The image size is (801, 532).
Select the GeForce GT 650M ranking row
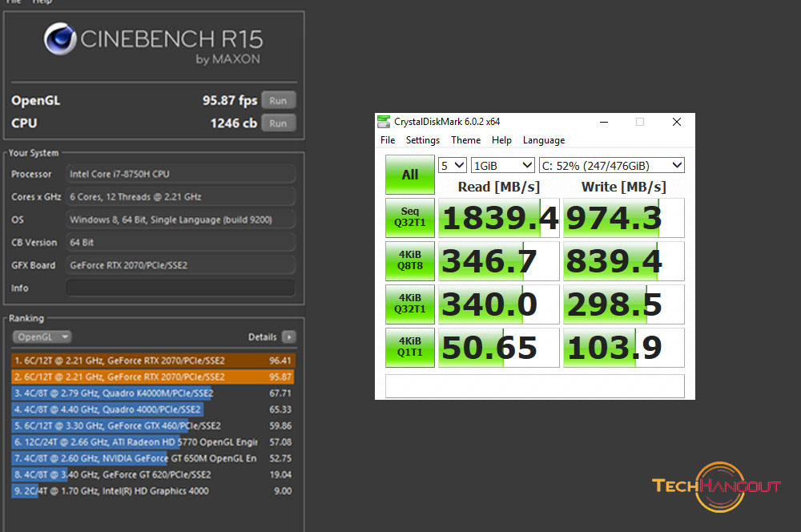coord(153,459)
